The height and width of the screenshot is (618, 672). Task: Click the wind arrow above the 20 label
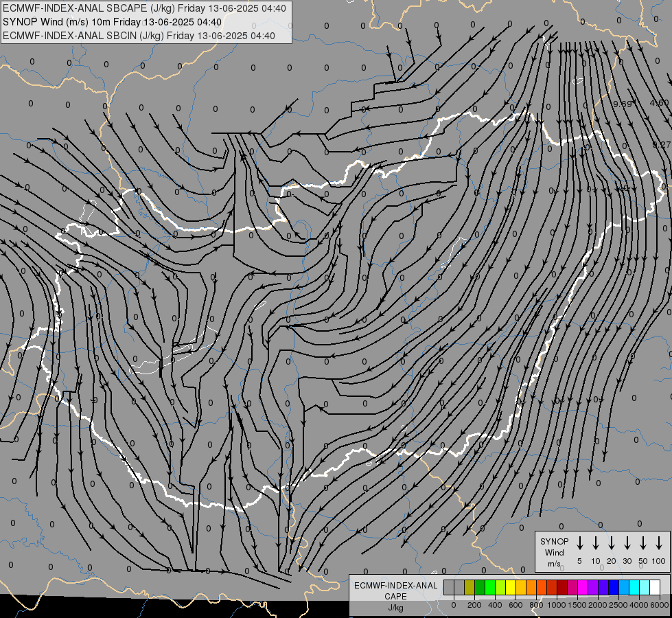pos(612,543)
